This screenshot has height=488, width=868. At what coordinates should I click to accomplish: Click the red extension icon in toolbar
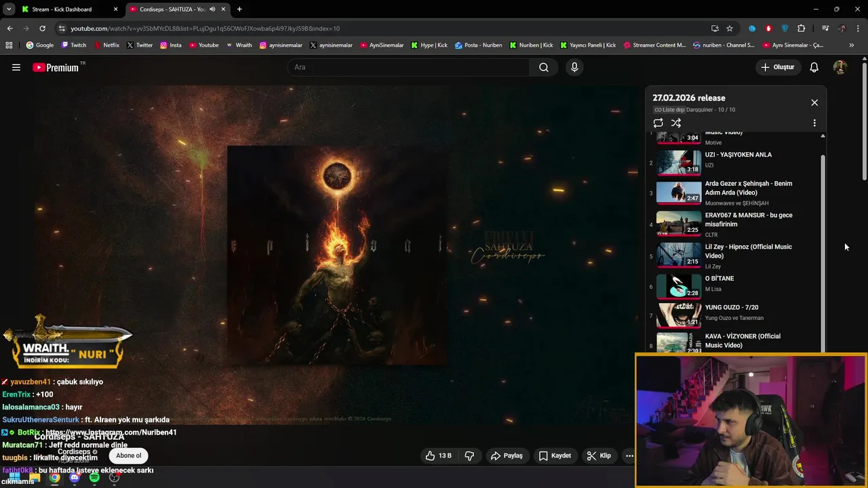[768, 28]
